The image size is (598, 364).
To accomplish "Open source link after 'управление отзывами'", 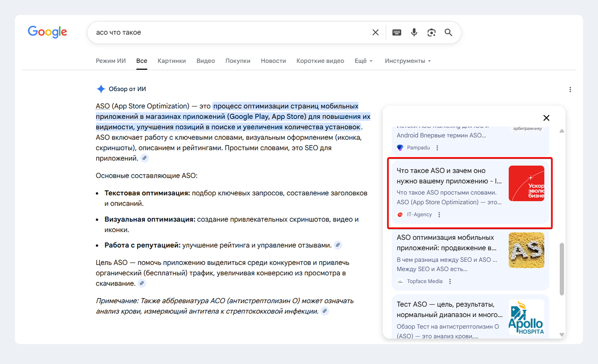I will tap(338, 245).
